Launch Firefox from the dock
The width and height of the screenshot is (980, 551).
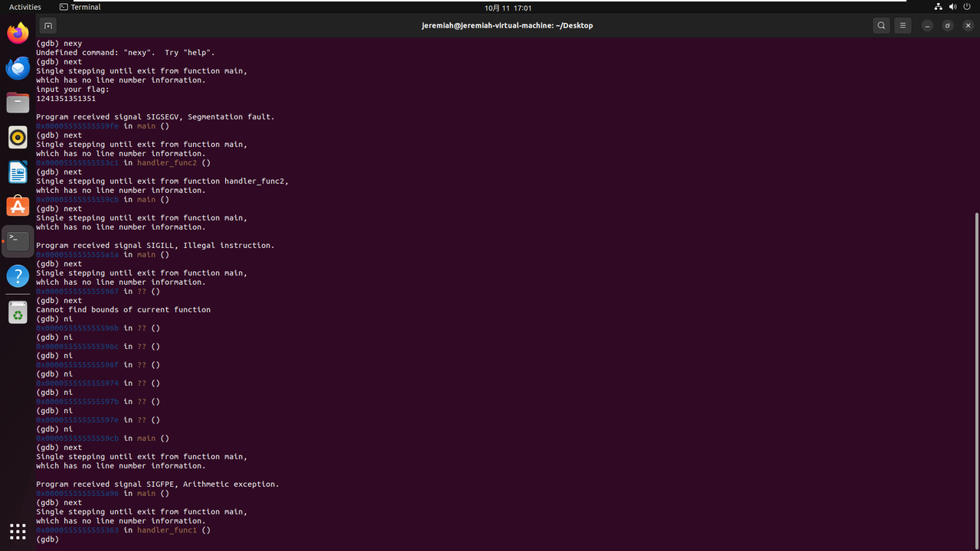18,33
